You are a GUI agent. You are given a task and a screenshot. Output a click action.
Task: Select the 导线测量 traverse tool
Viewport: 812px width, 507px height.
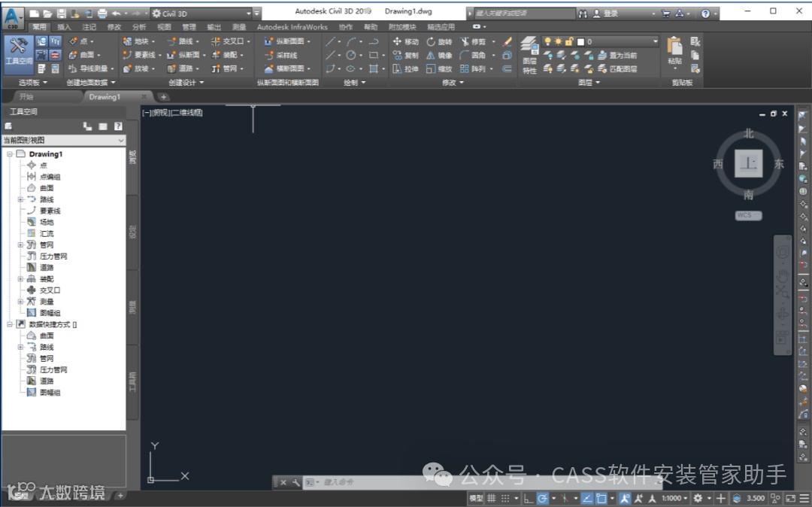pyautogui.click(x=90, y=68)
